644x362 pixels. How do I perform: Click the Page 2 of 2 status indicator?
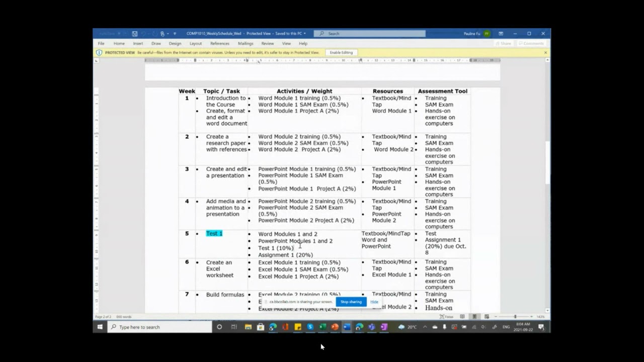(x=104, y=317)
